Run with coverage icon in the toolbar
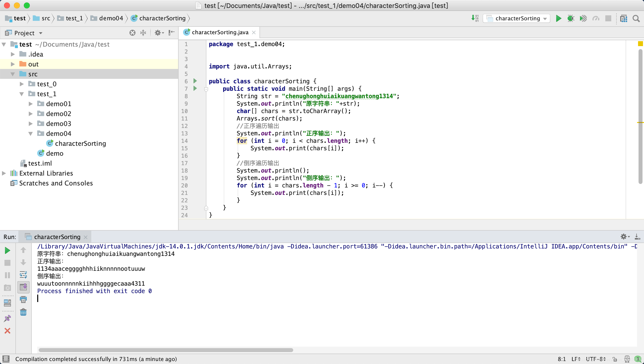The image size is (644, 364). tap(583, 18)
